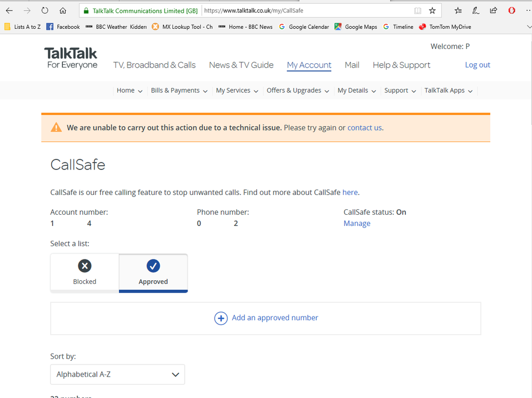Click the contact us link
The width and height of the screenshot is (532, 398).
pos(364,127)
